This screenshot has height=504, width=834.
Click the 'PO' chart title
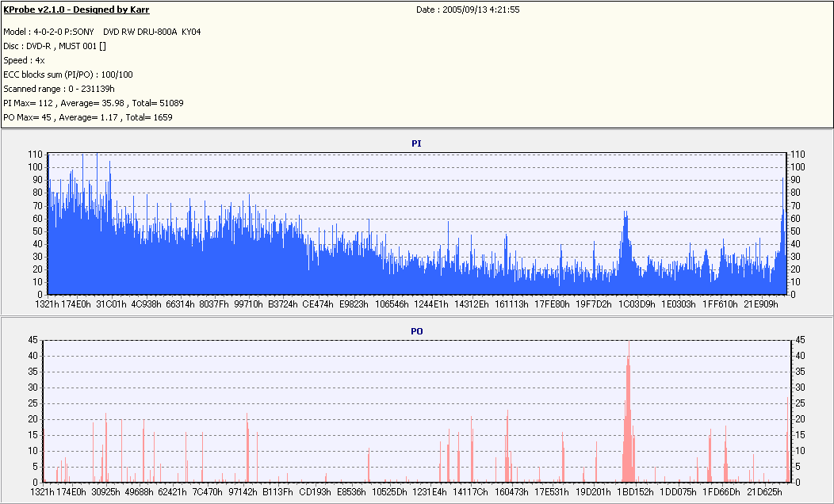pos(416,331)
